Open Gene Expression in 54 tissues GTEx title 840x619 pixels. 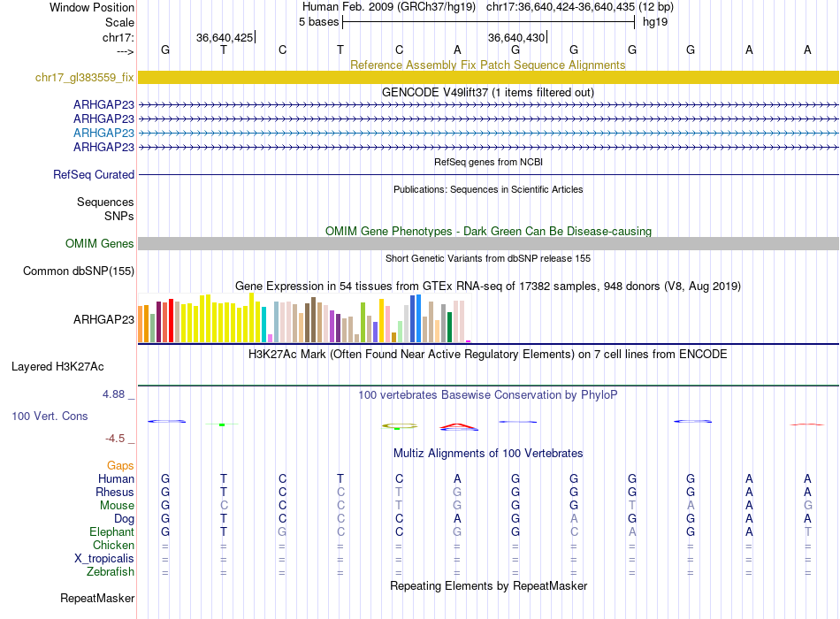(487, 287)
